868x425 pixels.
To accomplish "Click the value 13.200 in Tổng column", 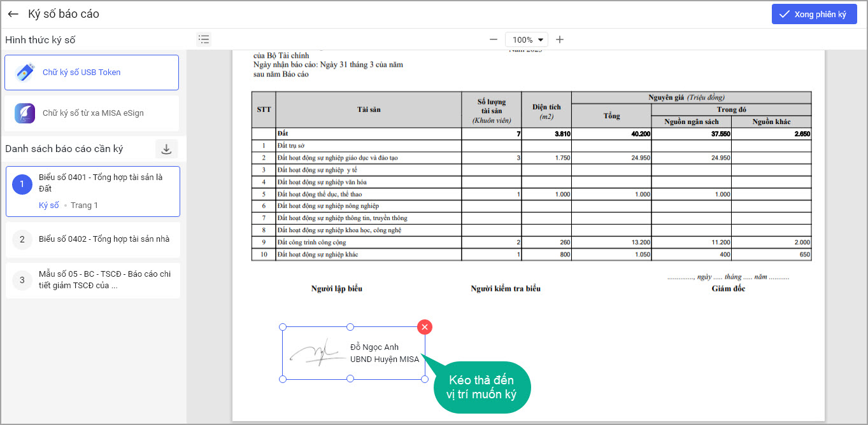I will 640,242.
